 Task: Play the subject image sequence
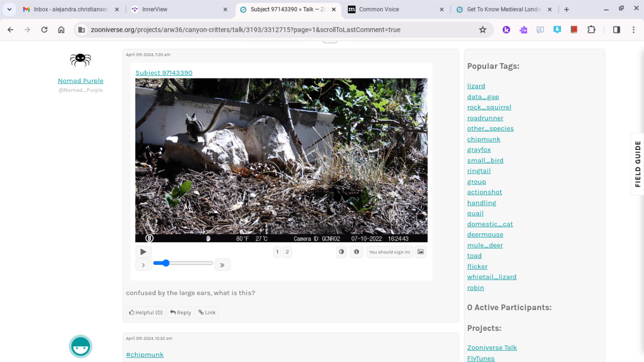click(x=143, y=252)
